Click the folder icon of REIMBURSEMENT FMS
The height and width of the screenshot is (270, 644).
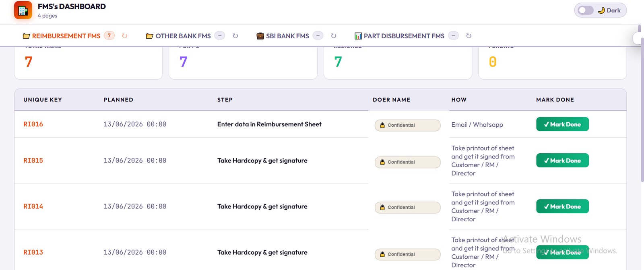point(26,36)
